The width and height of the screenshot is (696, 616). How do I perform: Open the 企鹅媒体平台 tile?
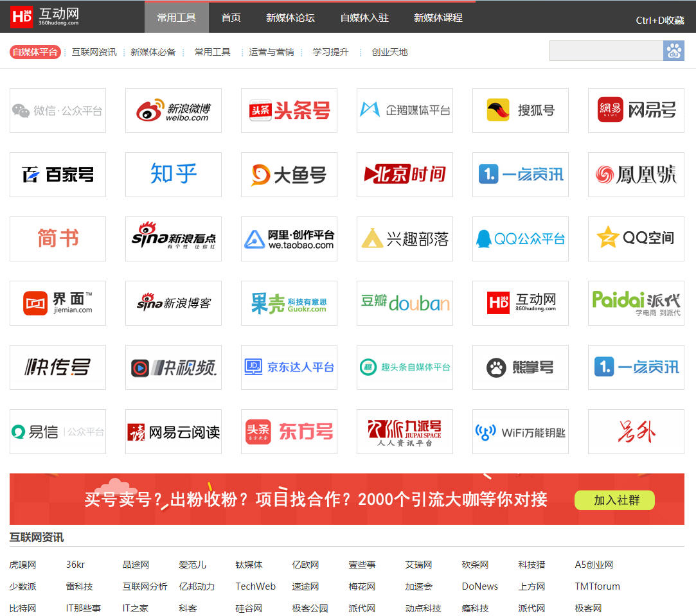405,110
